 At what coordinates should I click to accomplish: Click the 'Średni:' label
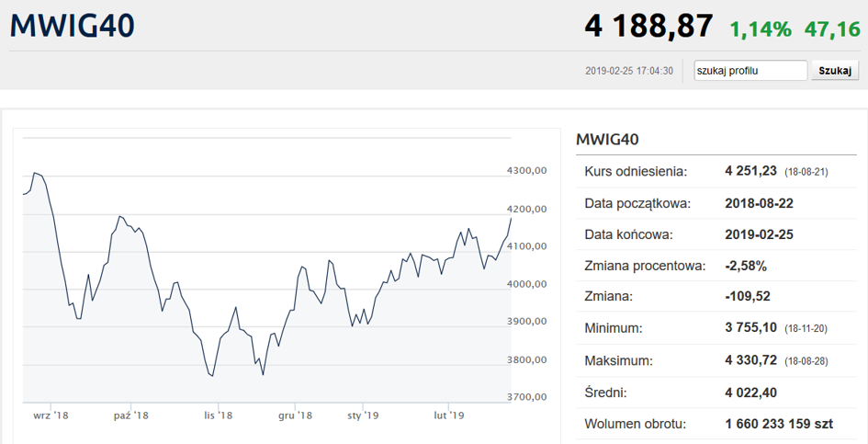(605, 393)
